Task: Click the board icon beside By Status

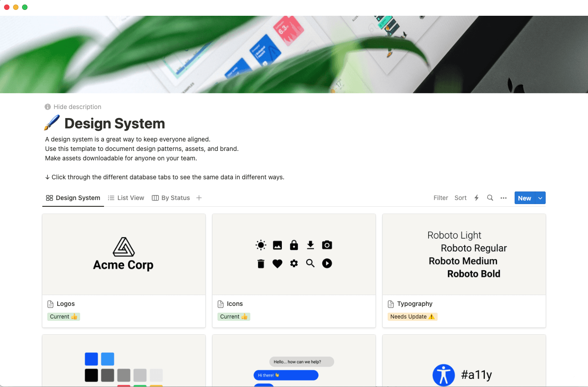Action: click(155, 198)
